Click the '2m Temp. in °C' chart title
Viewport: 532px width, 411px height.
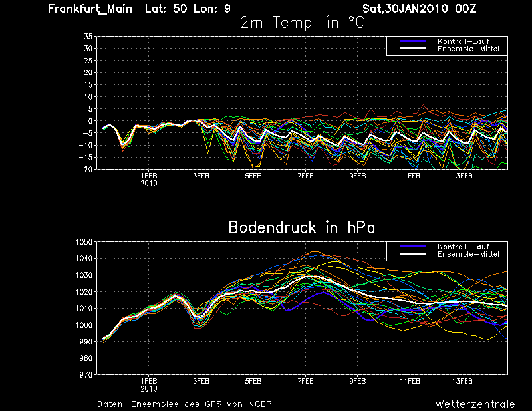coord(301,23)
